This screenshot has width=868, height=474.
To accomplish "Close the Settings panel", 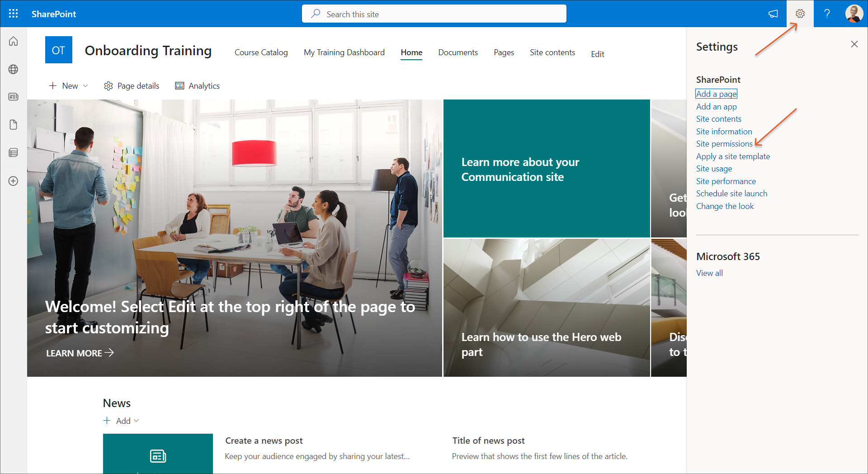I will [854, 44].
